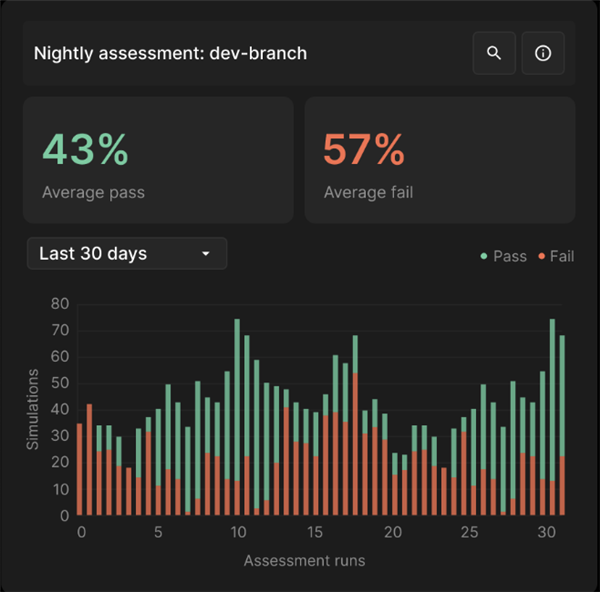Select the first bar at run 0
Screen dimensions: 600x592
click(80, 470)
